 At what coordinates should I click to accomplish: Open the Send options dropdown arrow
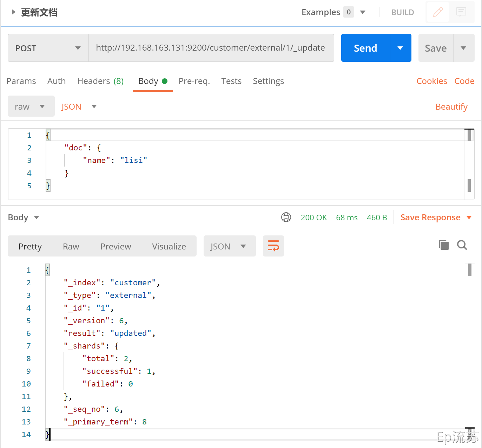(400, 48)
